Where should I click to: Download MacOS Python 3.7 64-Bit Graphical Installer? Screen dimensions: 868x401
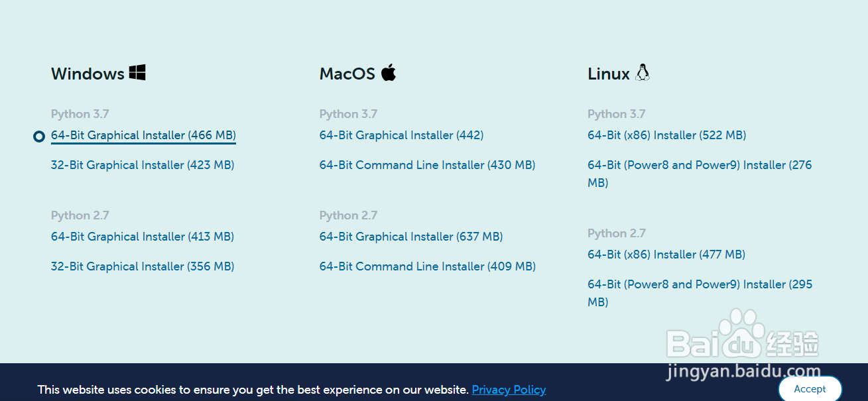click(x=401, y=135)
